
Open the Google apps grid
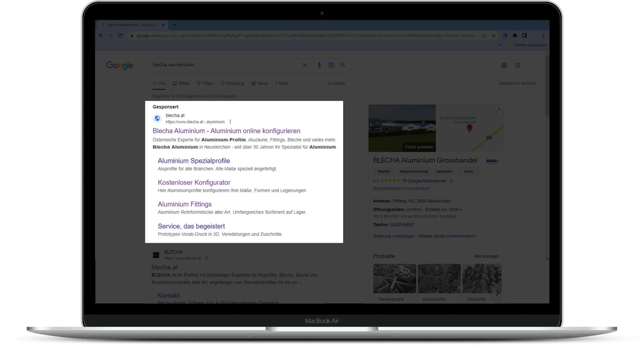517,66
